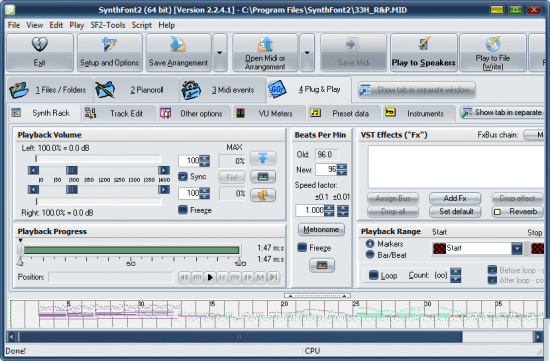Open the Help menu
Image resolution: width=550 pixels, height=361 pixels.
(x=167, y=25)
